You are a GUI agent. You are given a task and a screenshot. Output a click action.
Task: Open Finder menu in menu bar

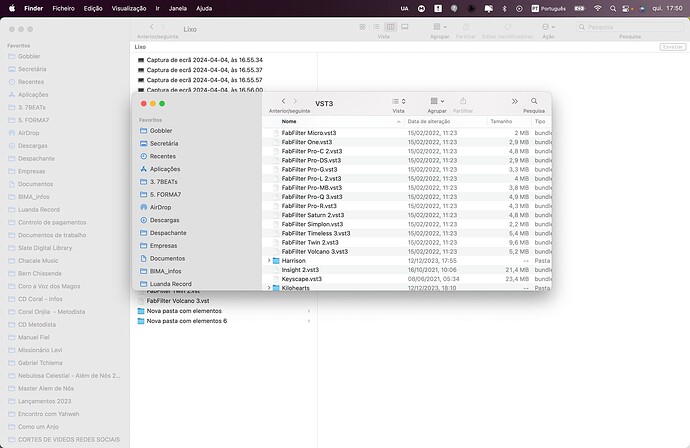pos(33,8)
